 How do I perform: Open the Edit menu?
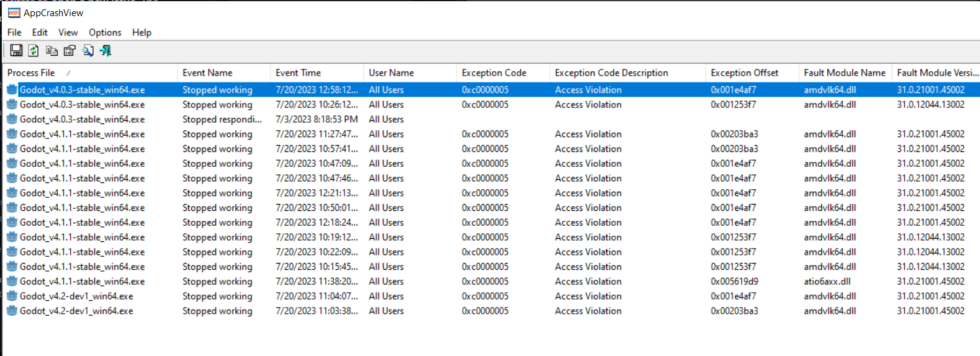pos(40,32)
